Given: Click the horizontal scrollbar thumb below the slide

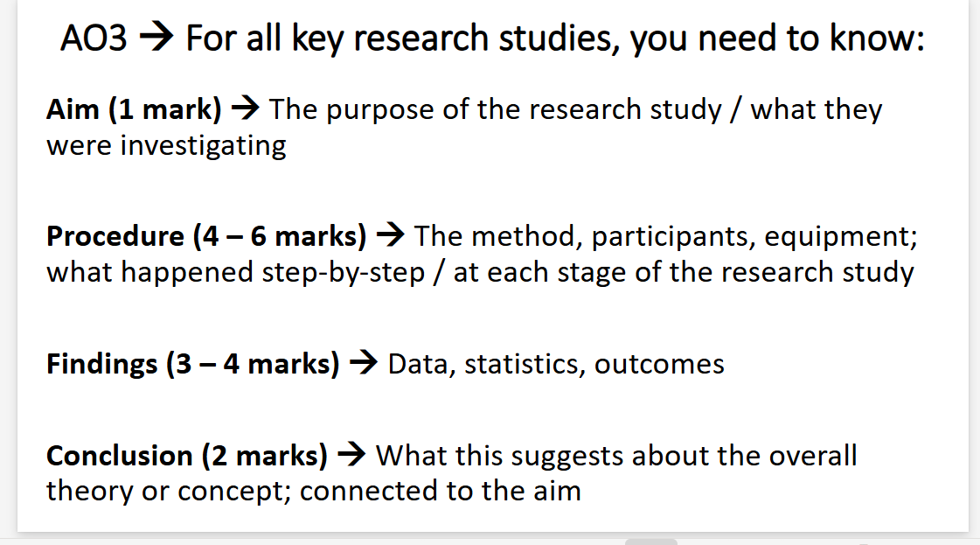Looking at the screenshot, I should pos(651,542).
